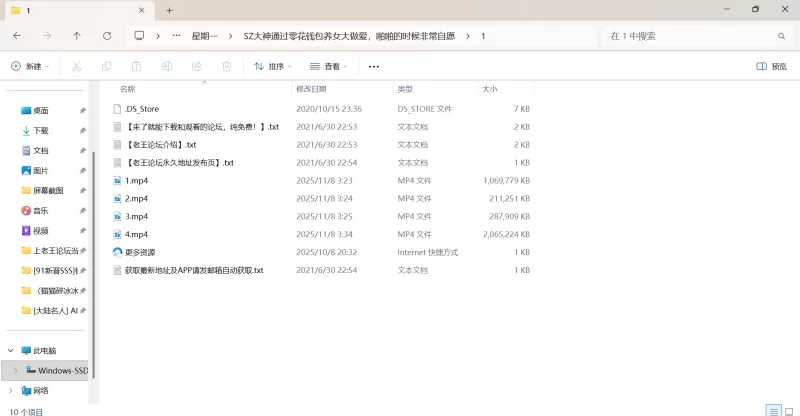Switch to large thumbnails view in status bar
The height and width of the screenshot is (416, 800).
(x=788, y=410)
